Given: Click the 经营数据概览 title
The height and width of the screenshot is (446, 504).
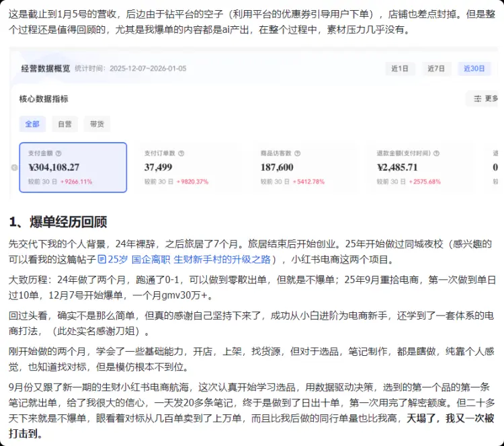Looking at the screenshot, I should (46, 69).
